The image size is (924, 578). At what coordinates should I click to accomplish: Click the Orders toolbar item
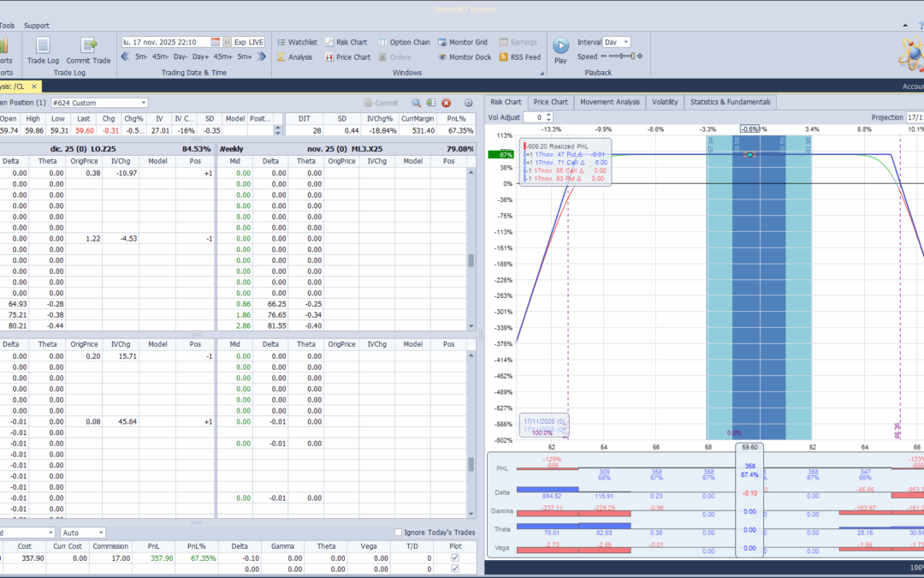(394, 57)
